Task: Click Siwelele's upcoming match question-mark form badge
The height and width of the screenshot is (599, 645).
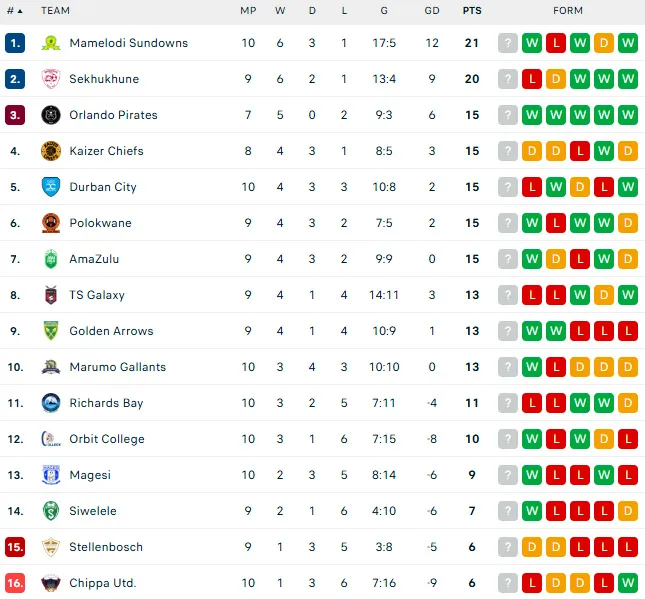Action: pyautogui.click(x=508, y=511)
